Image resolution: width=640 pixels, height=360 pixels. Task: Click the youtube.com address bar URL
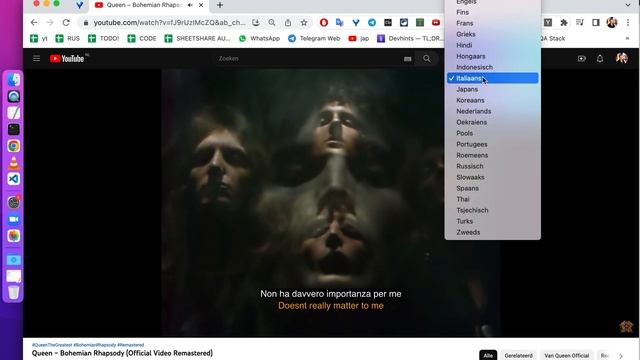tap(169, 23)
